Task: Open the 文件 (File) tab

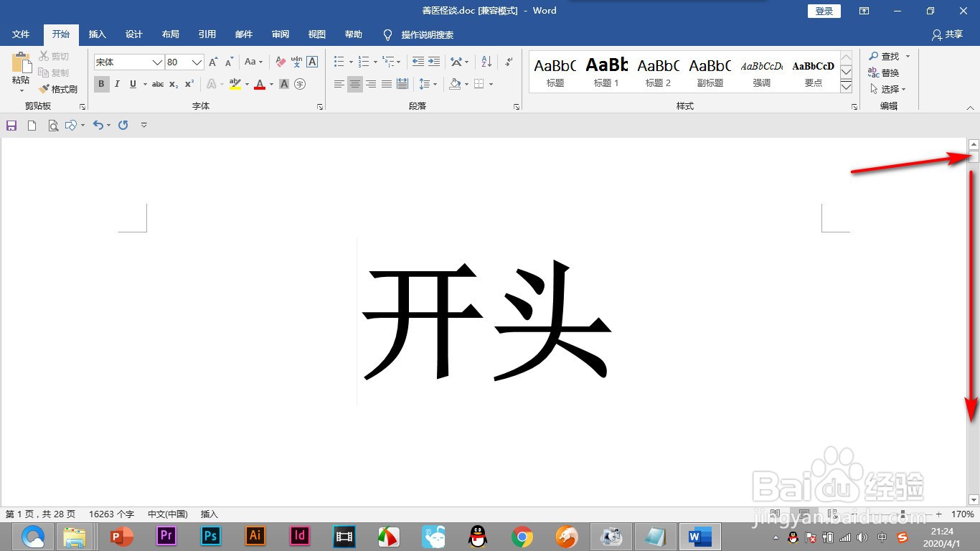Action: (x=21, y=34)
